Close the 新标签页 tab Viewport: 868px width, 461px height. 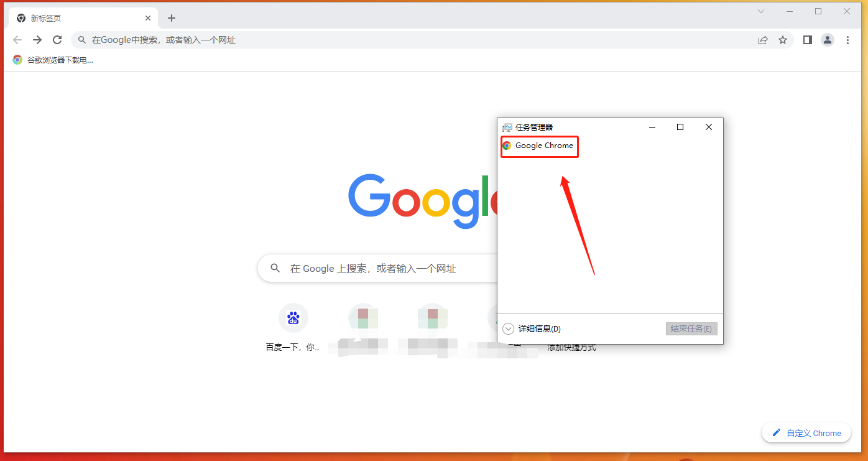148,18
